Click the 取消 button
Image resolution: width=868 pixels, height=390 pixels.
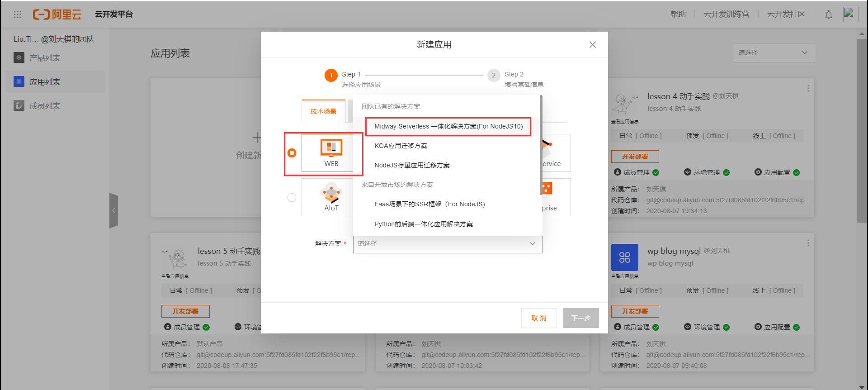click(539, 318)
